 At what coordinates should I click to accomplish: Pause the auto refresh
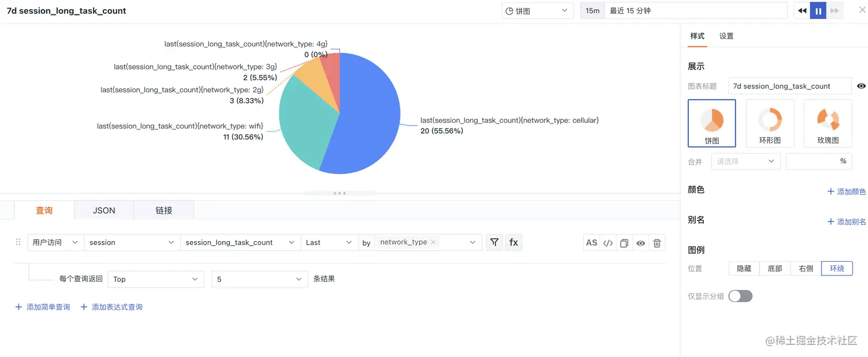pos(818,11)
